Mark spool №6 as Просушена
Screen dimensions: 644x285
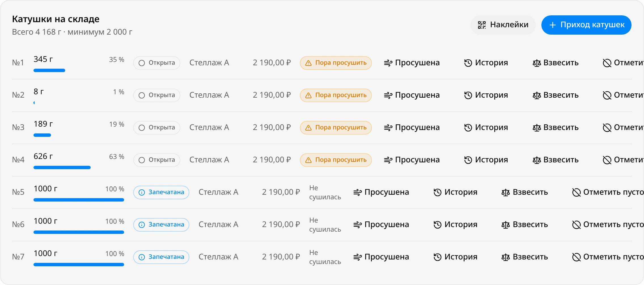[381, 225]
